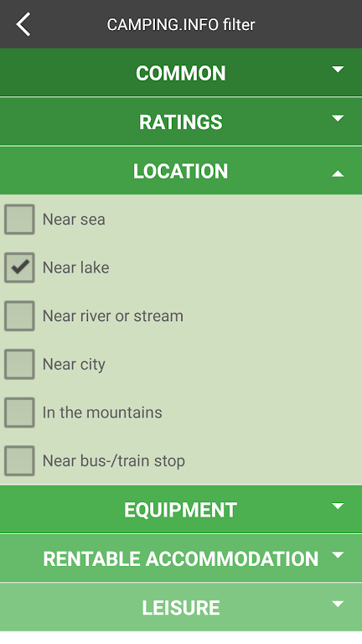Screen dimensions: 362x644
Task: Enable the Near sea checkbox
Action: click(x=19, y=220)
